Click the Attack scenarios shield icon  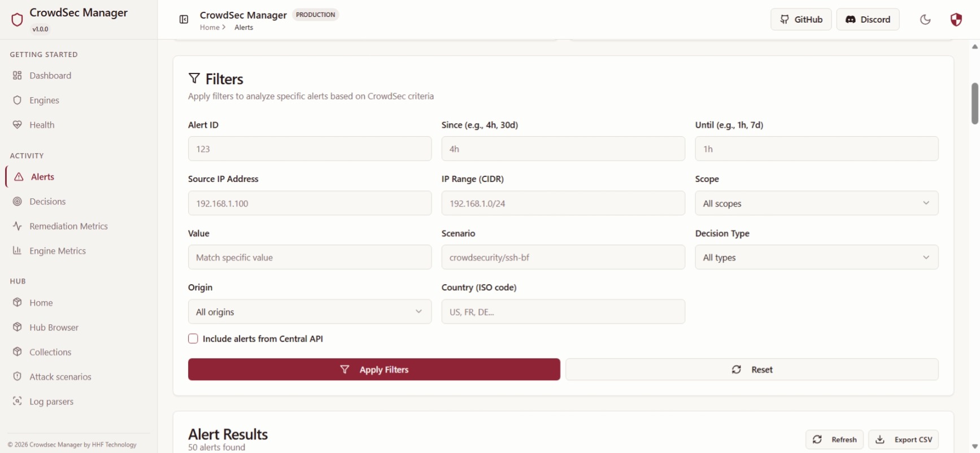click(18, 377)
